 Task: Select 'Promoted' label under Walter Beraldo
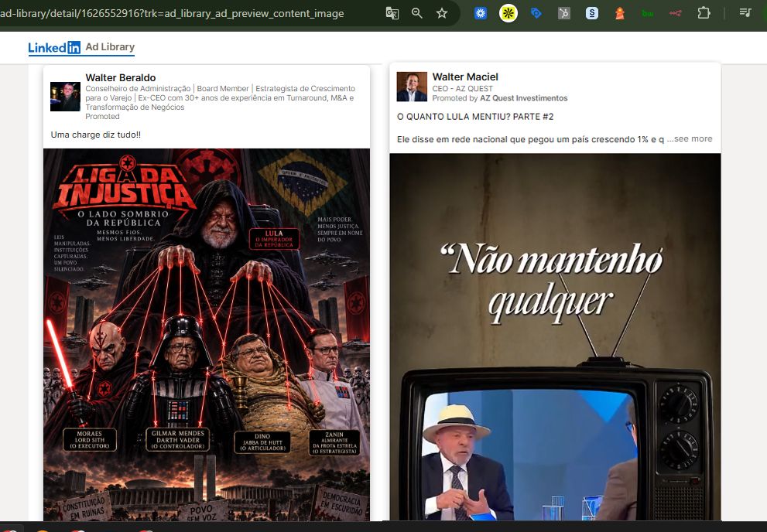click(102, 116)
